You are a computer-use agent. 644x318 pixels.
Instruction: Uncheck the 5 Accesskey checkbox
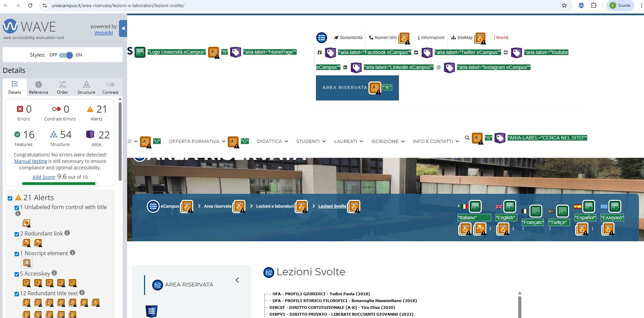tap(17, 274)
